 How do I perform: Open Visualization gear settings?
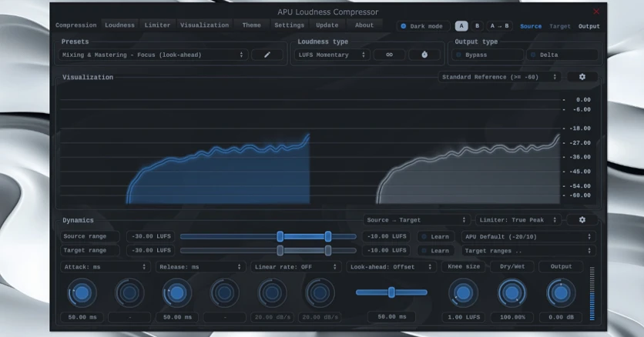coord(582,77)
